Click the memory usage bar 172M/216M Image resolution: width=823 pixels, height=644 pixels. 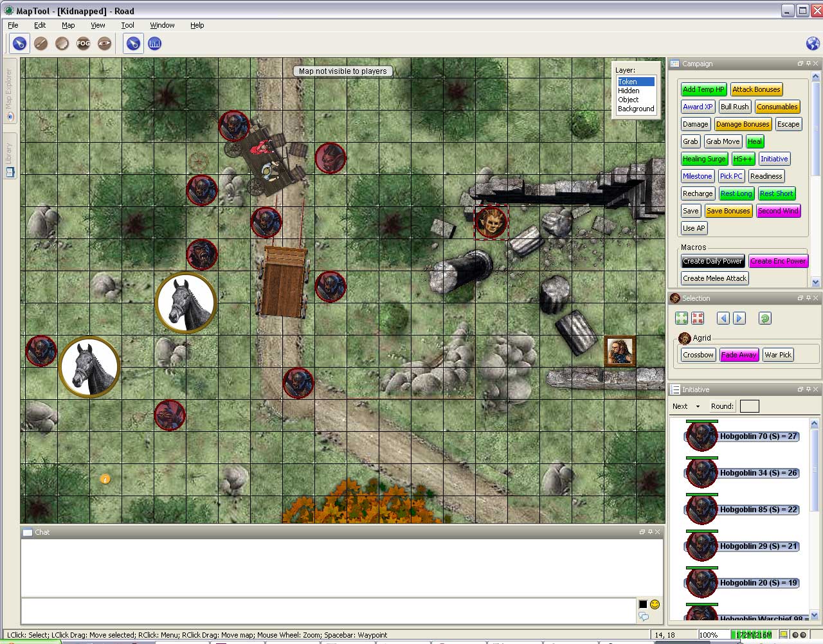click(754, 635)
